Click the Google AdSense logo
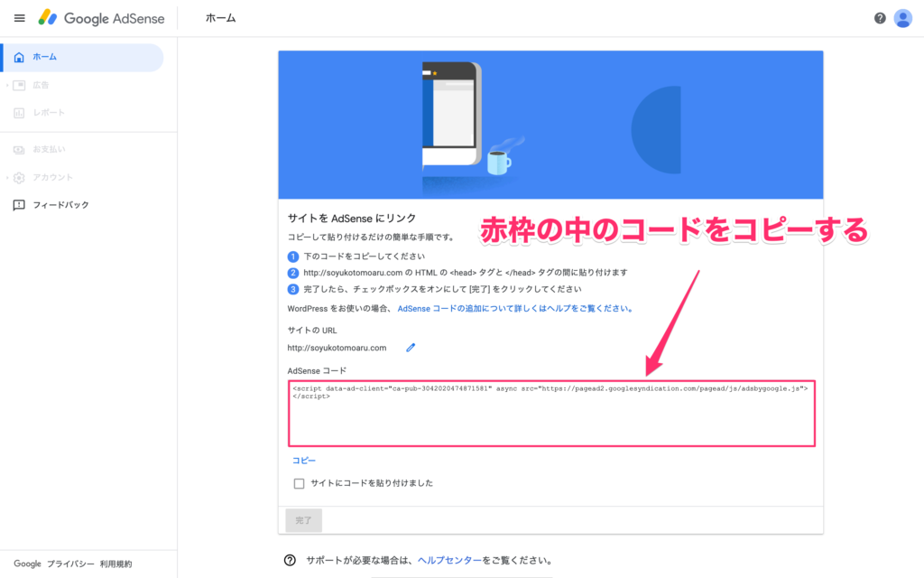Viewport: 924px width, 578px height. click(101, 18)
